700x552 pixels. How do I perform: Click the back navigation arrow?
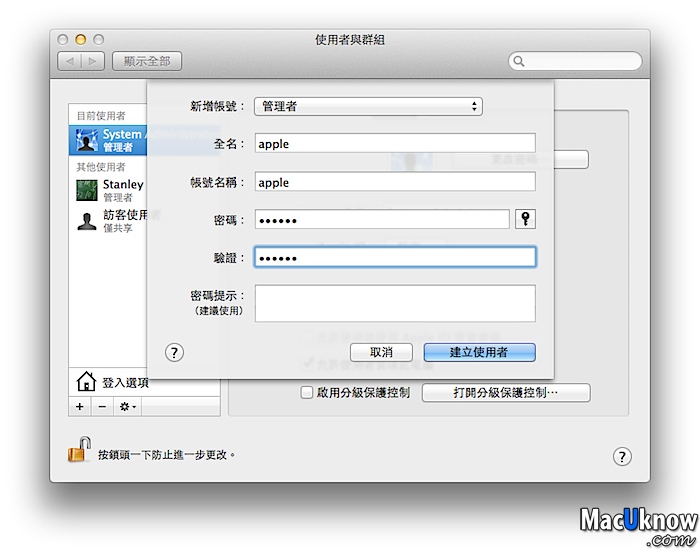(x=71, y=61)
